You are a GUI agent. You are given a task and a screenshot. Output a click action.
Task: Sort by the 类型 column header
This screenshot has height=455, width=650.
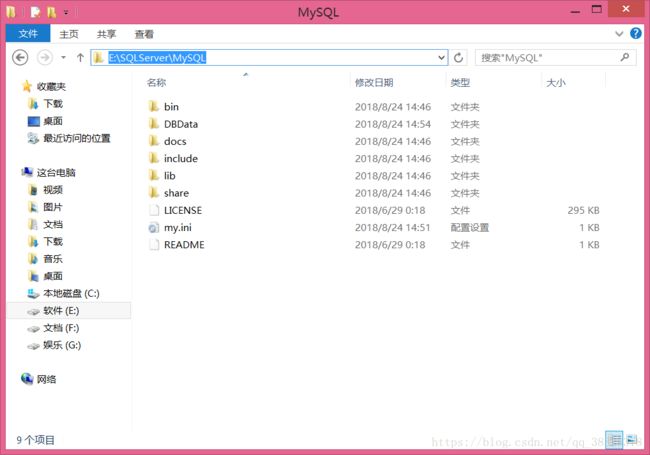460,82
